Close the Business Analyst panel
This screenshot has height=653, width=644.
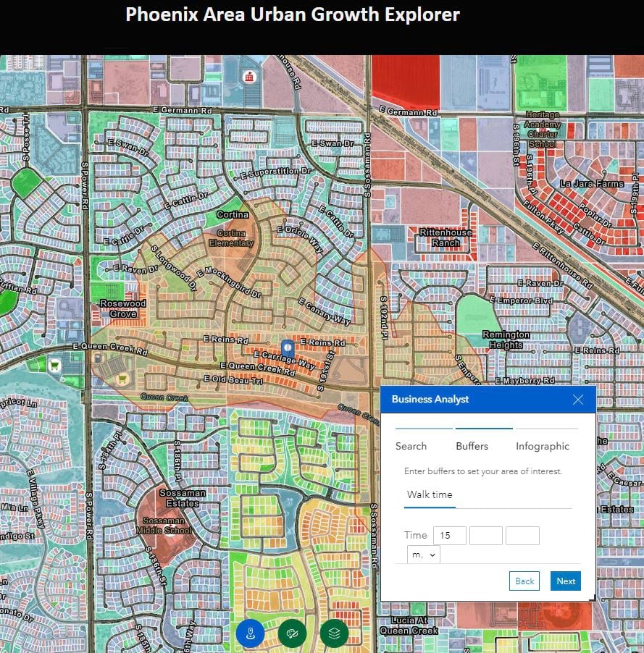coord(578,400)
